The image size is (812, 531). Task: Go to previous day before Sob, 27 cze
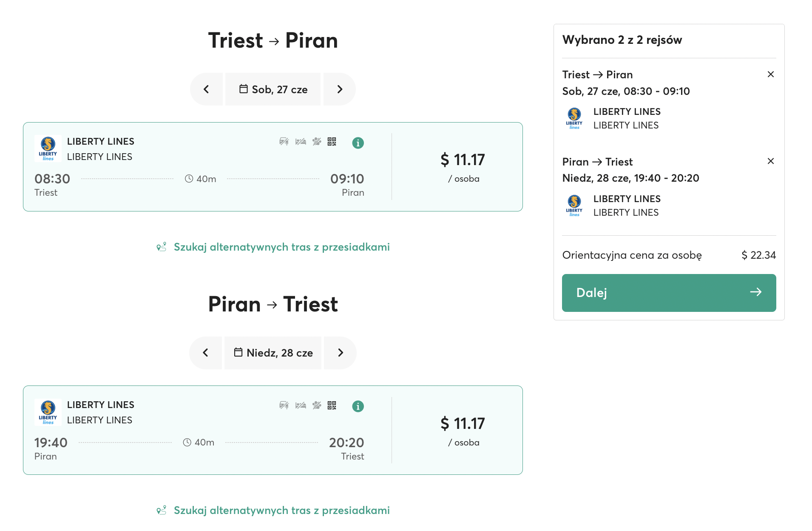(207, 89)
